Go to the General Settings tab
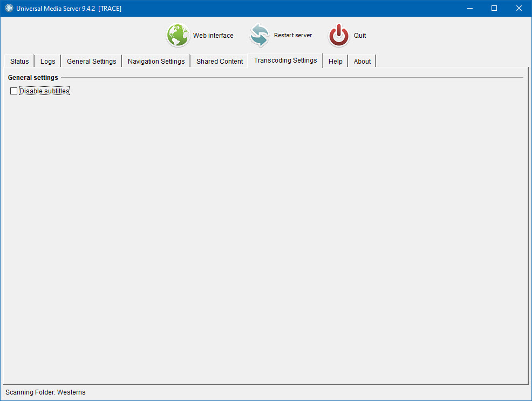 pyautogui.click(x=91, y=62)
